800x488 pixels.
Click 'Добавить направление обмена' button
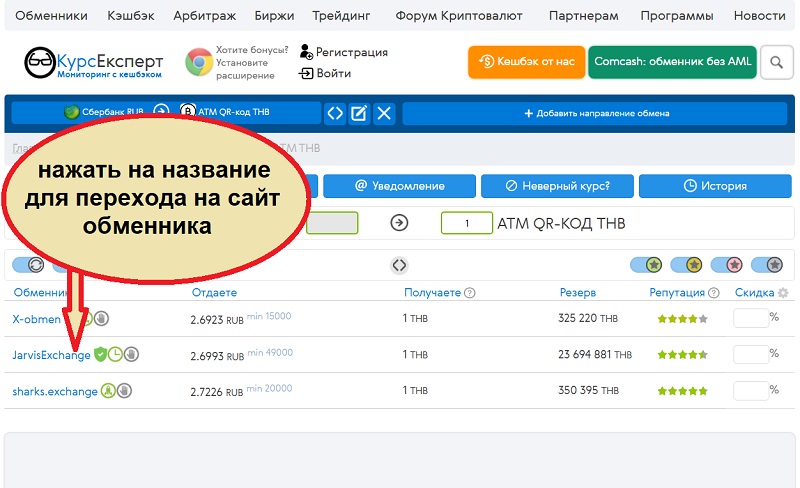595,113
